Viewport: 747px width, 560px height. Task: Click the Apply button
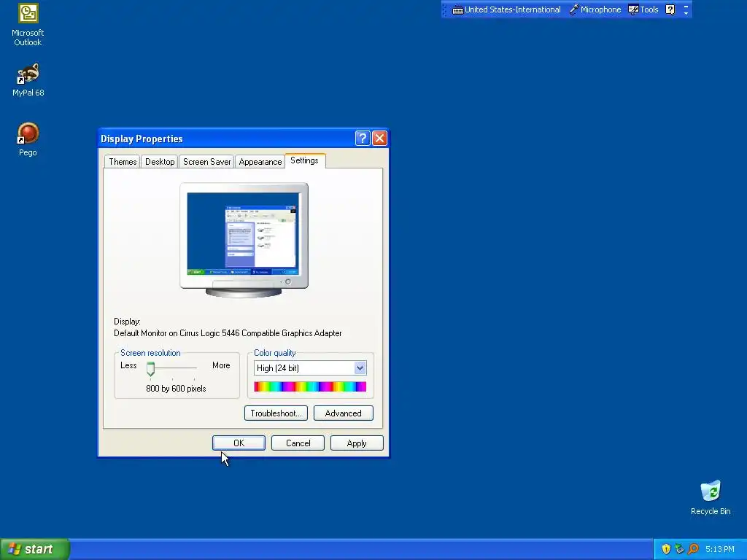coord(357,443)
